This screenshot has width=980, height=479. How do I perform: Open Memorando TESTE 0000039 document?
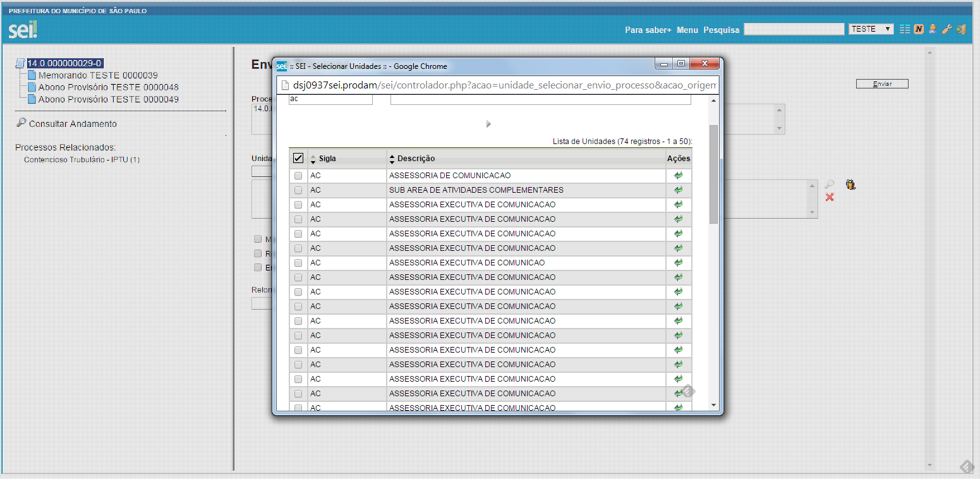click(x=98, y=75)
